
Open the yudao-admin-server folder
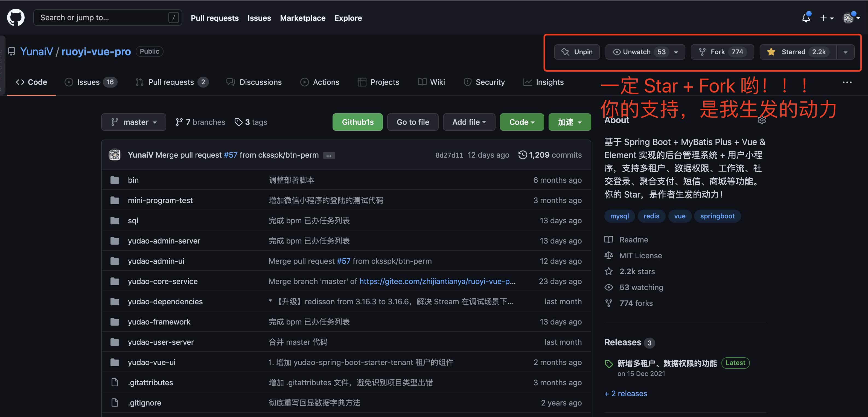(164, 241)
